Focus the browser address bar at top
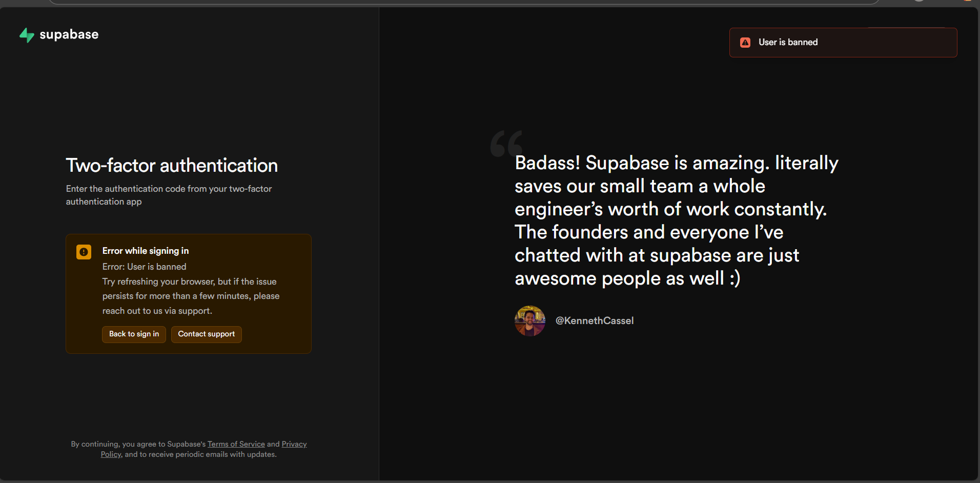Image resolution: width=980 pixels, height=483 pixels. [x=461, y=2]
